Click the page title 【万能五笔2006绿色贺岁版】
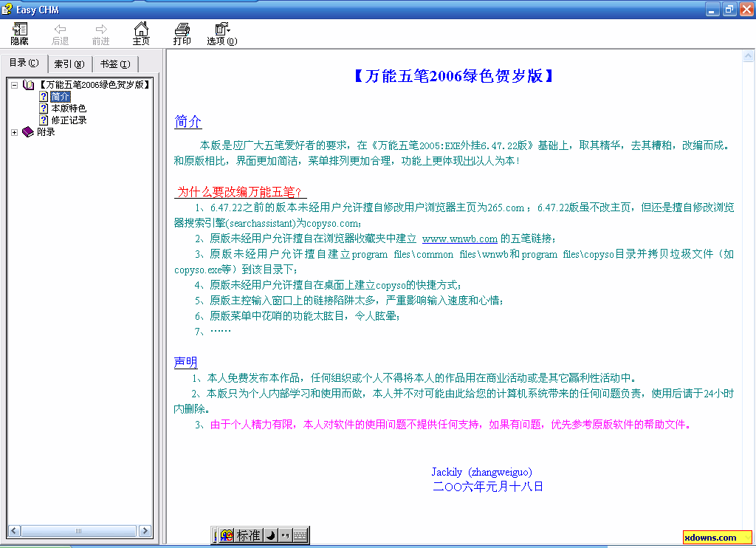 (x=453, y=76)
